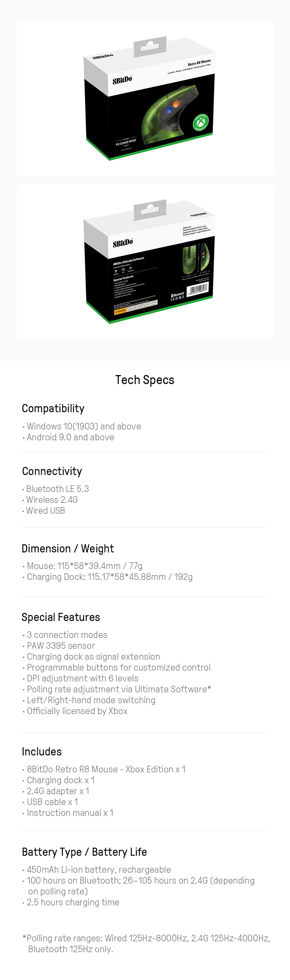Click the Tech Specs heading
This screenshot has width=290, height=980.
click(145, 380)
